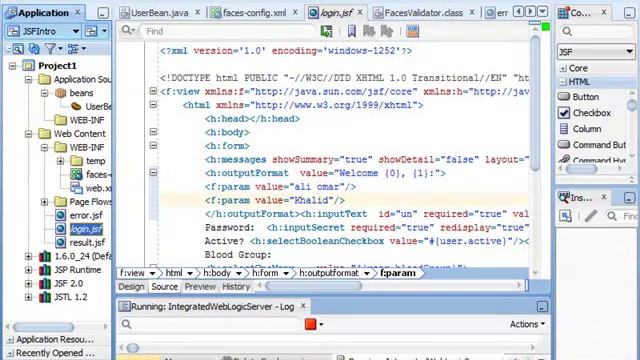Close the Running IntegratedWebLogicServer Log tab
Image resolution: width=640 pixels, height=360 pixels.
tap(303, 306)
